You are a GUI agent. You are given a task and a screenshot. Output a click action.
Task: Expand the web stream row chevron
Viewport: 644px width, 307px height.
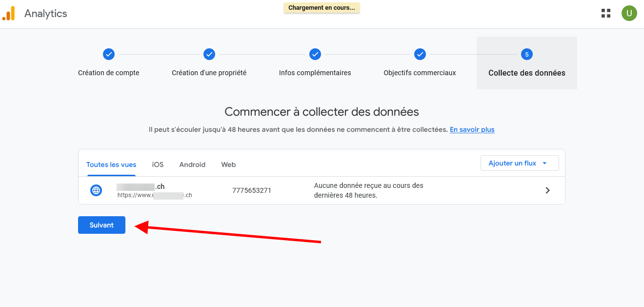[x=547, y=190]
